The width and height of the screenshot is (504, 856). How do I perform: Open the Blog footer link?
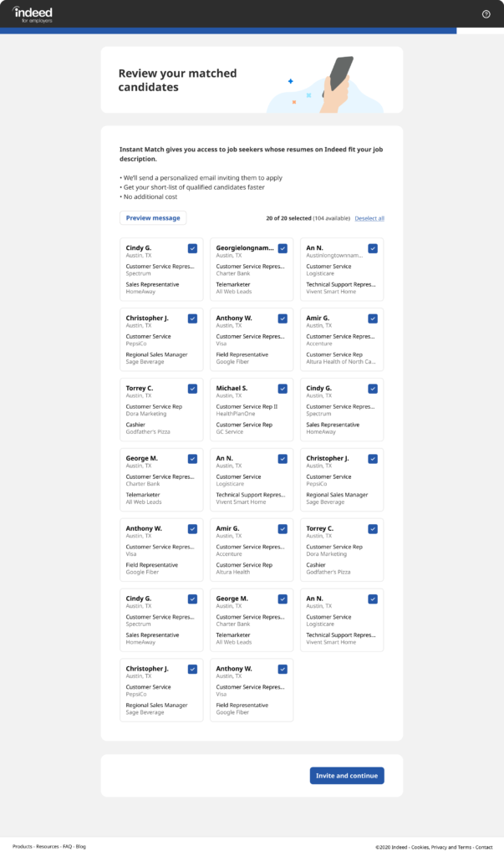coord(81,847)
